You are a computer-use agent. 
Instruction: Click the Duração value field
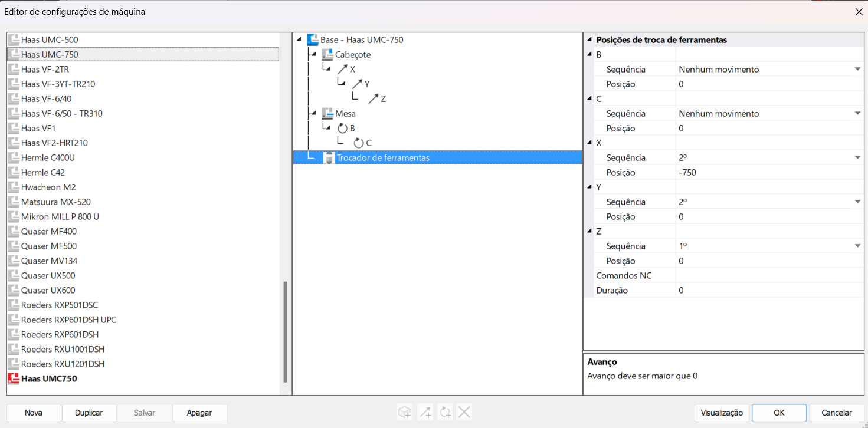pos(769,290)
